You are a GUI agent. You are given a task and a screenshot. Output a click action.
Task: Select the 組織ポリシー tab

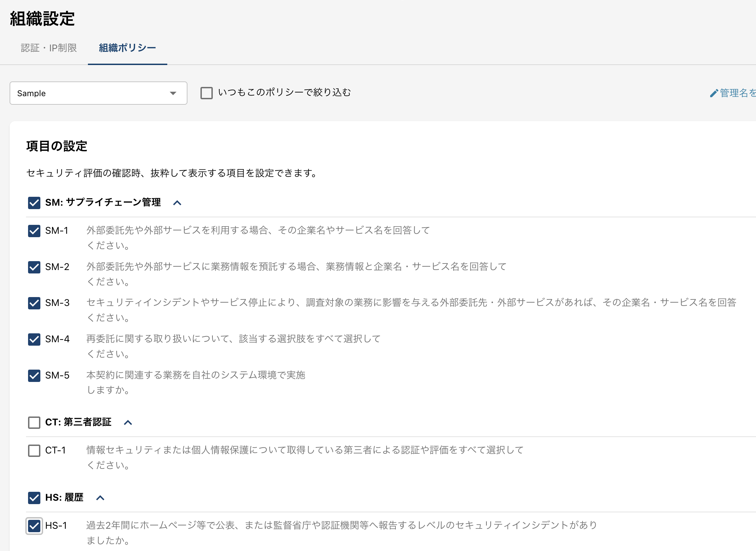point(127,48)
